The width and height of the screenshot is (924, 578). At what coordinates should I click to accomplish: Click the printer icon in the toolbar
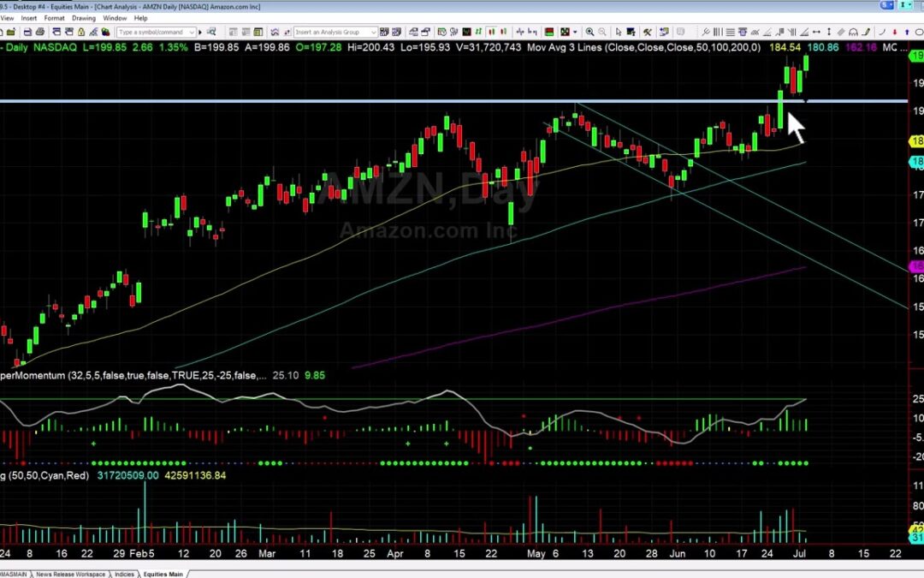coord(39,32)
